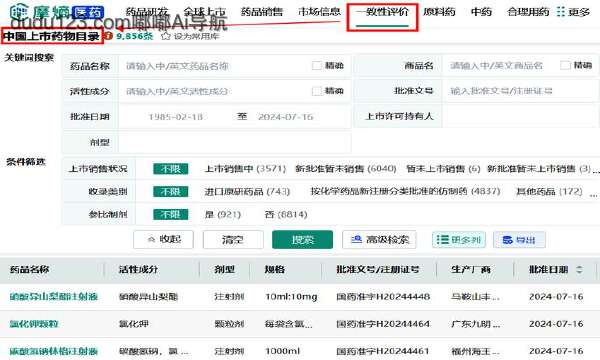The width and height of the screenshot is (600, 360).
Task: Click manufacturer cell 广东九明…
Action: coord(475,324)
